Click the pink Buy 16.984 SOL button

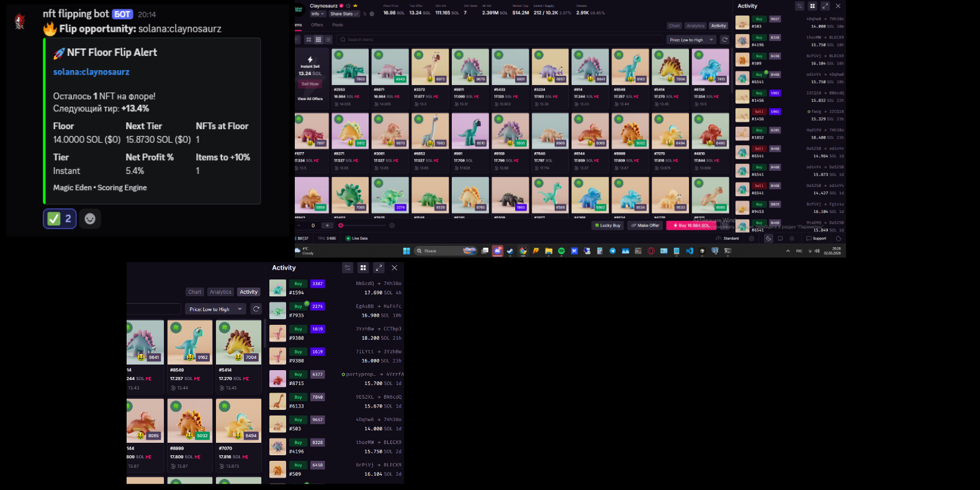pos(691,225)
